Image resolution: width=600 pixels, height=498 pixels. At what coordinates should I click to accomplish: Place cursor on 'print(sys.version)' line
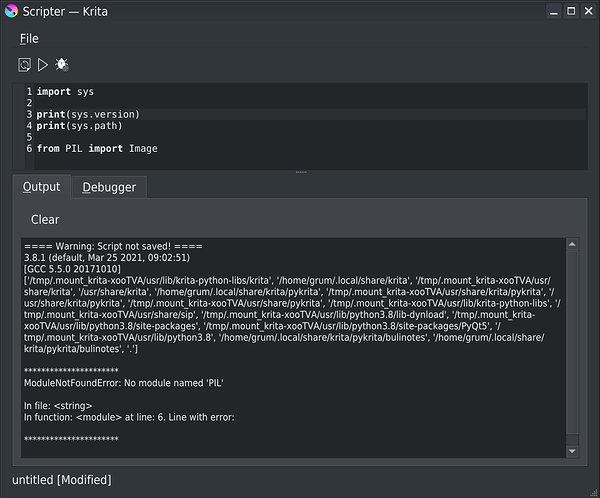pyautogui.click(x=88, y=114)
